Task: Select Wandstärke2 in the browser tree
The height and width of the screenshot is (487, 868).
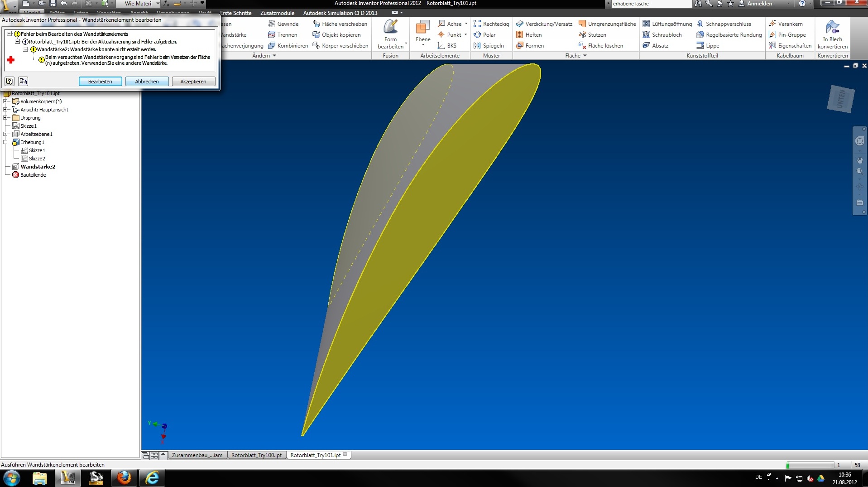Action: [x=38, y=167]
